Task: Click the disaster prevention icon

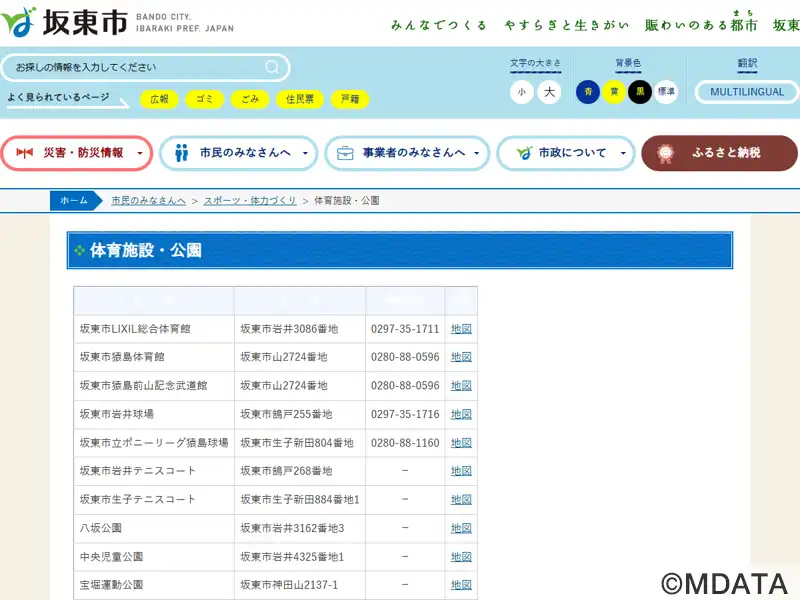Action: pyautogui.click(x=25, y=153)
